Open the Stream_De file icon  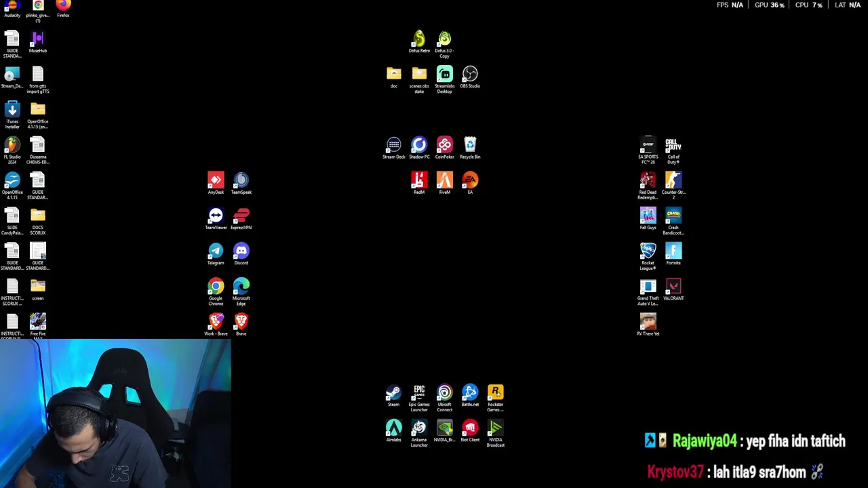12,77
